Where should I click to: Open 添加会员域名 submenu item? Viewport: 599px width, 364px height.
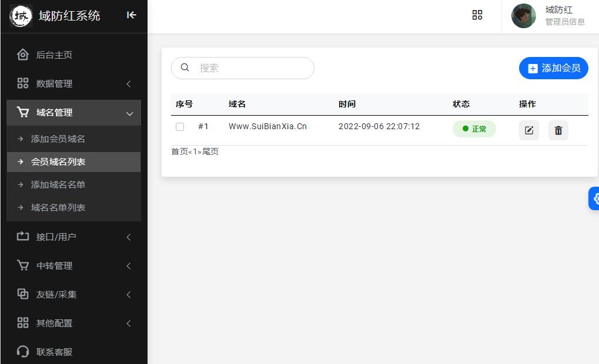[x=58, y=139]
